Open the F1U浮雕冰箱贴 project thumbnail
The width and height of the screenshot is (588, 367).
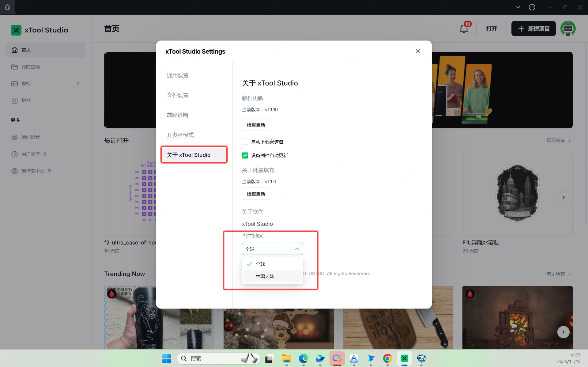coord(517,194)
